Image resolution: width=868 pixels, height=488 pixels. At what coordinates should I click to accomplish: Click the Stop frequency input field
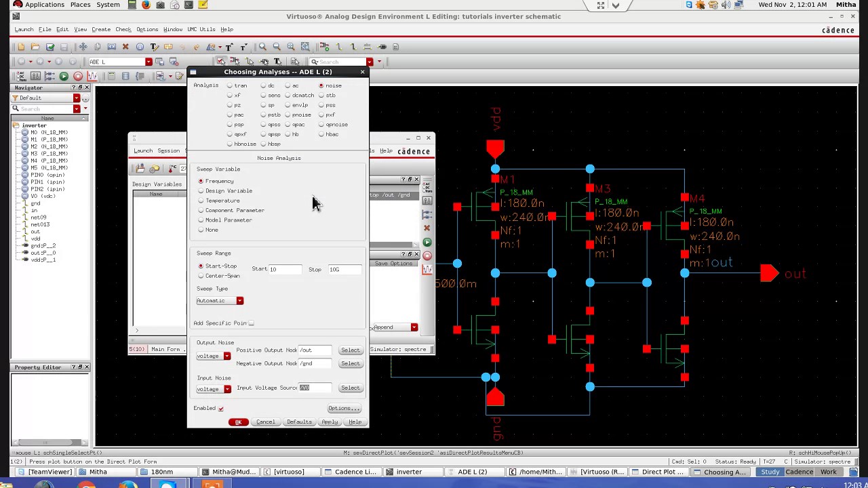pos(345,270)
